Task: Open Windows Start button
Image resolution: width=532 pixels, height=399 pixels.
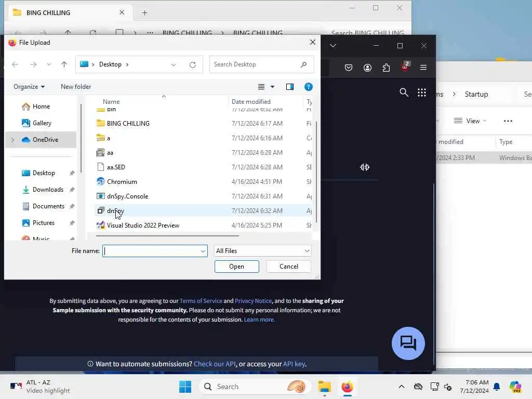Action: [185, 387]
